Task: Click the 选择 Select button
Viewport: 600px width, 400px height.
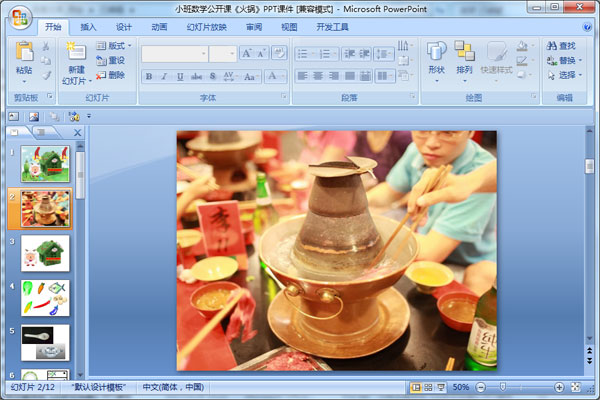Action: (x=564, y=75)
